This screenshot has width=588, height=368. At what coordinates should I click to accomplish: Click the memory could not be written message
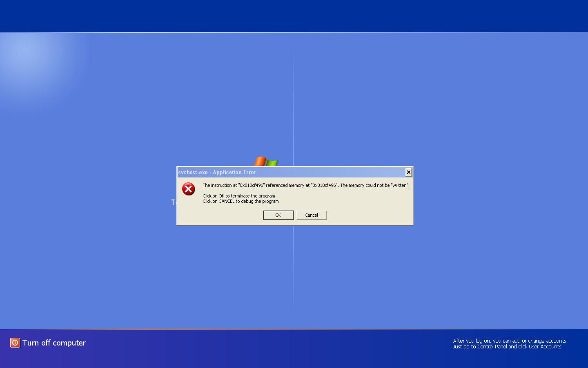tap(306, 185)
